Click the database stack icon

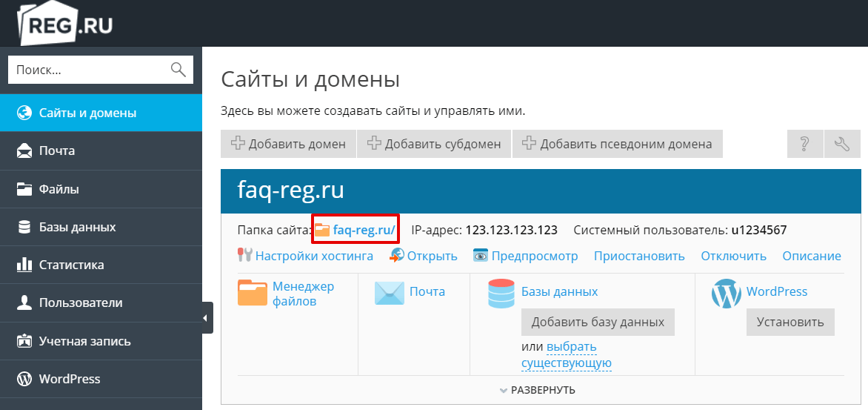(x=501, y=293)
